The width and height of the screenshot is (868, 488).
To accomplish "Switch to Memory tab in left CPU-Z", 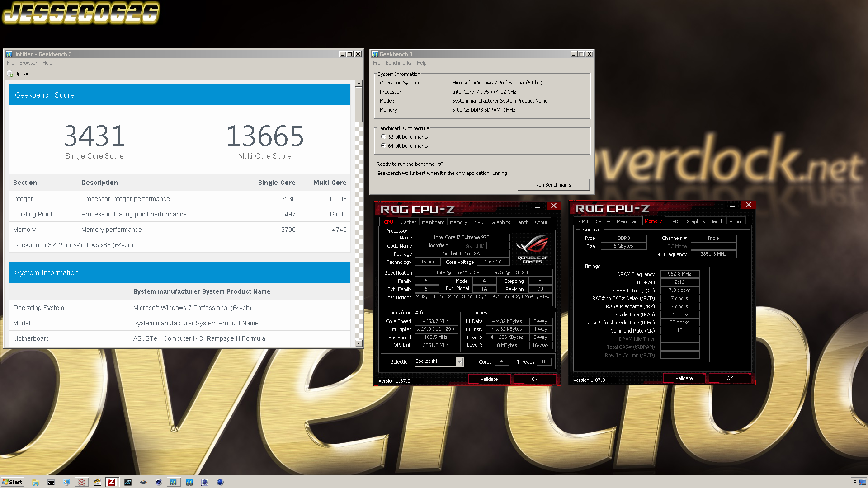I will tap(458, 222).
